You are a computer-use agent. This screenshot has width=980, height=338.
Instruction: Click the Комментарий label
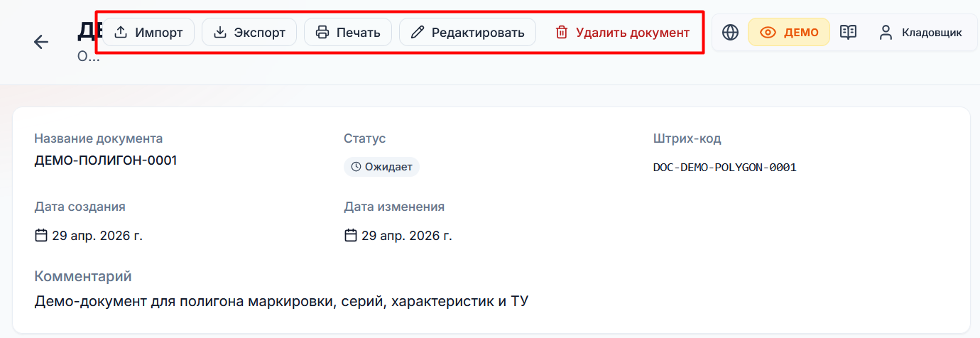point(83,276)
